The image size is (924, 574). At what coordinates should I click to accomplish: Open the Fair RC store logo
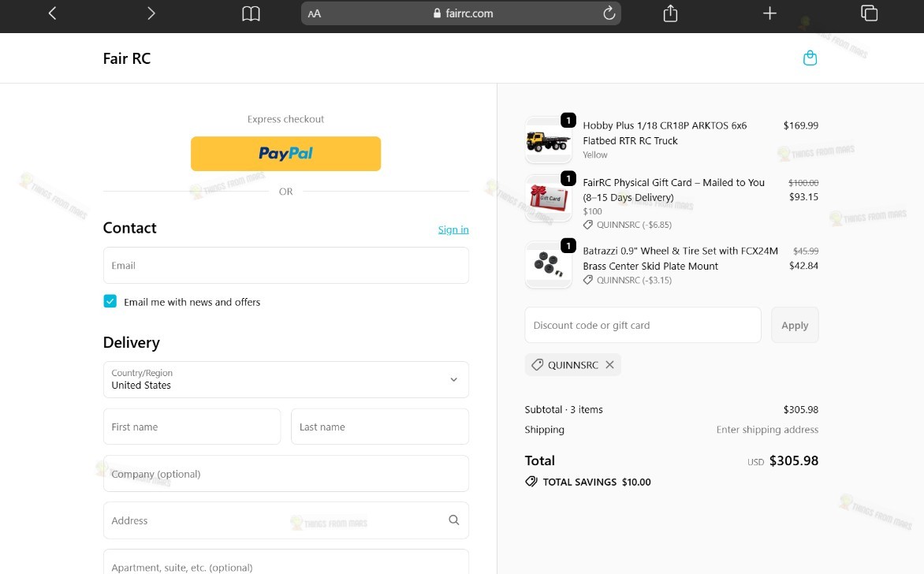[127, 58]
